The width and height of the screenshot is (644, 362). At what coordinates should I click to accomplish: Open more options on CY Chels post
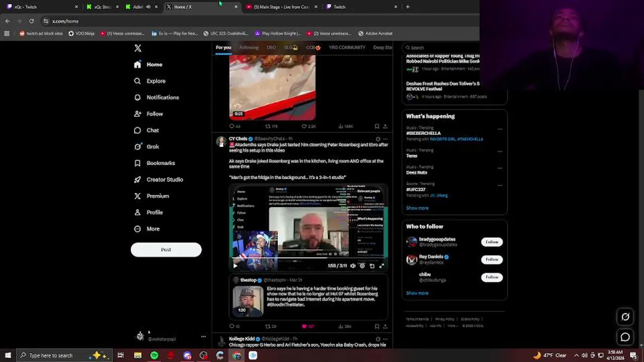(x=385, y=139)
